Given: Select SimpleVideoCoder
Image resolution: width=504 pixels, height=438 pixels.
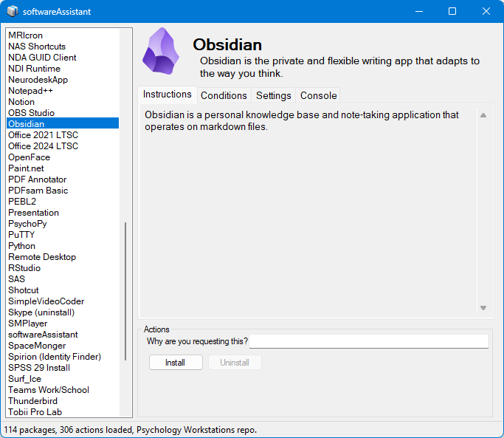Looking at the screenshot, I should [63, 301].
